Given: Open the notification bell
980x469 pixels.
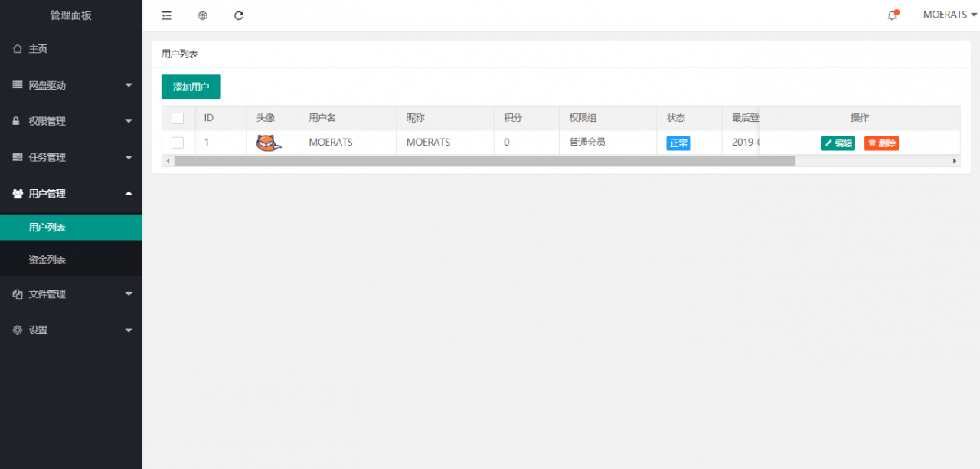Looking at the screenshot, I should pos(891,15).
